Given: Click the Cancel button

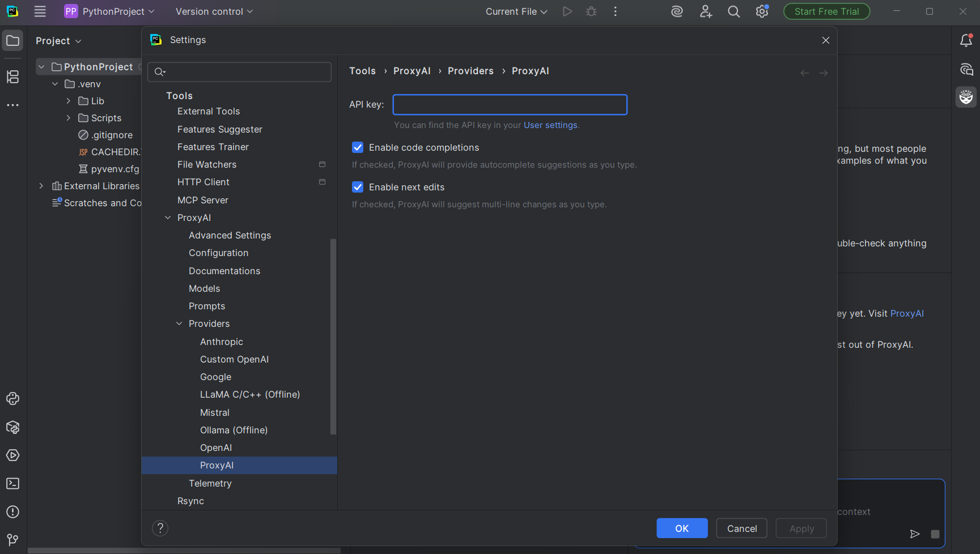Looking at the screenshot, I should pyautogui.click(x=742, y=529).
